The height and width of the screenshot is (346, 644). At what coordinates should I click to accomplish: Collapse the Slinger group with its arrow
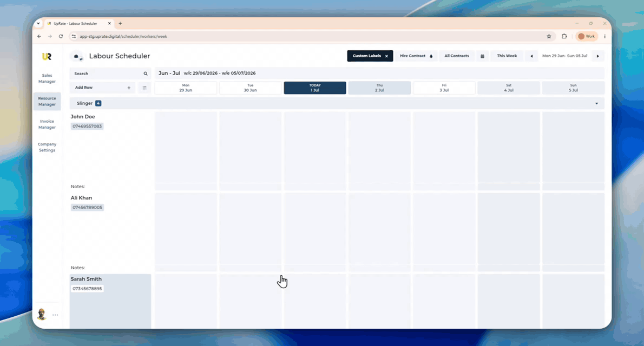pyautogui.click(x=597, y=103)
